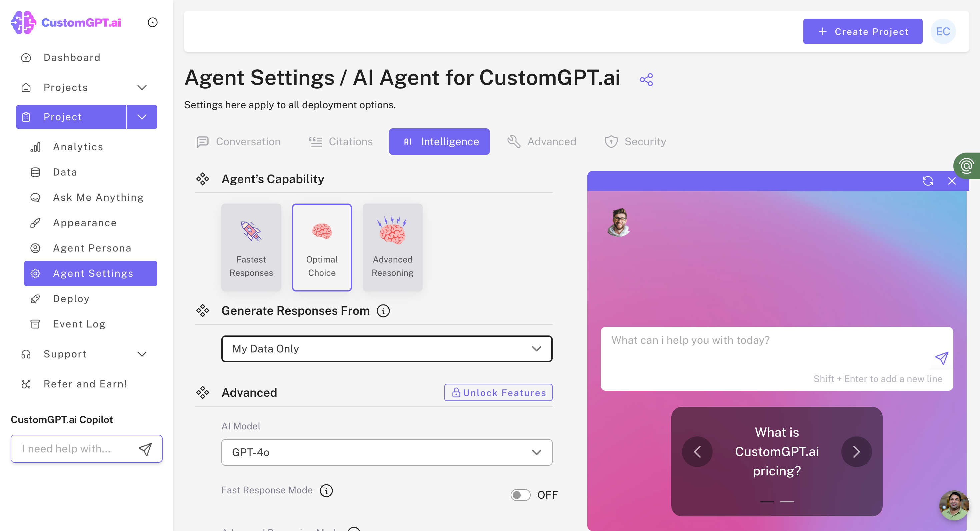Viewport: 980px width, 531px height.
Task: Select the Agent Persona item
Action: click(x=92, y=248)
